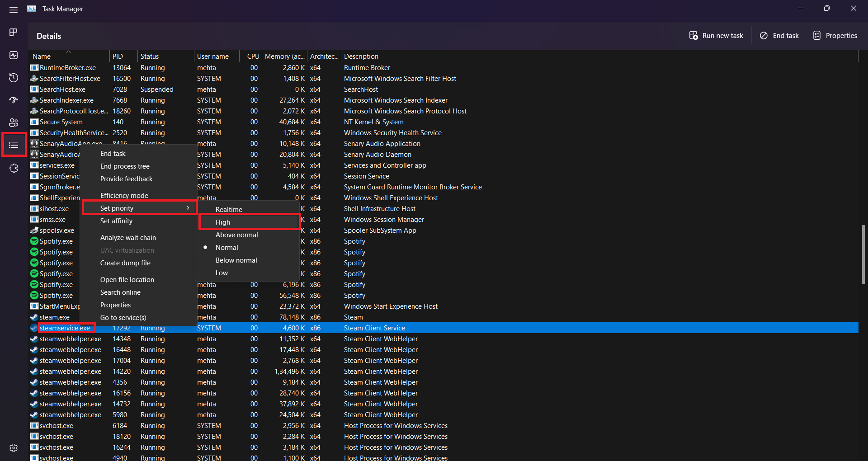868x461 pixels.
Task: Open App history page icon
Action: 14,78
